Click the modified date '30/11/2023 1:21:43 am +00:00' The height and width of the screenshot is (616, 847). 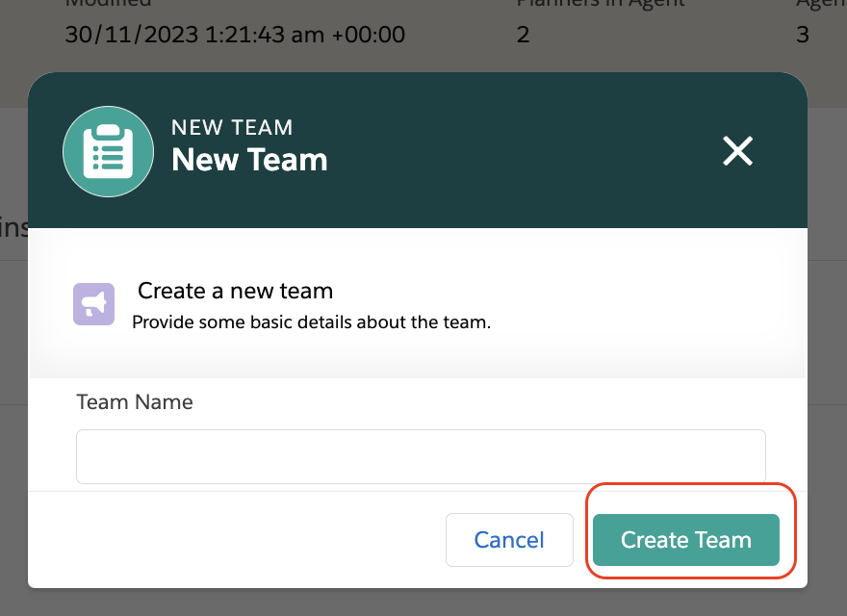pos(235,35)
